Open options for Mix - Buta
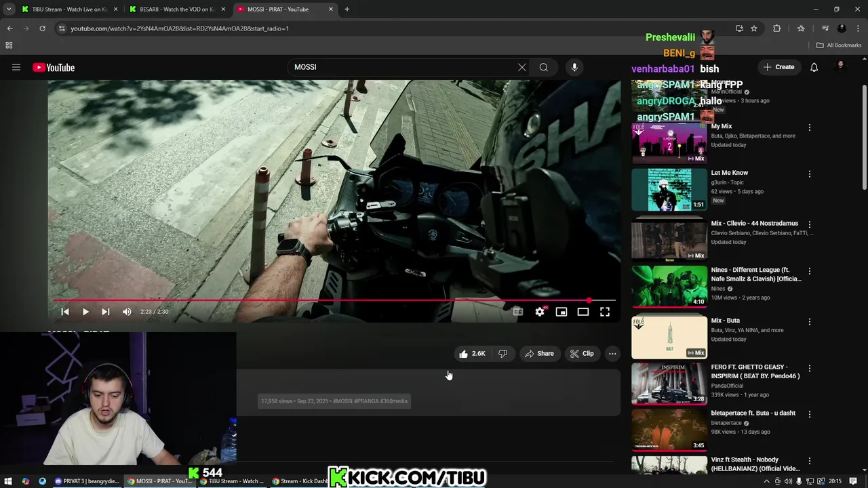The height and width of the screenshot is (488, 868). (x=809, y=322)
